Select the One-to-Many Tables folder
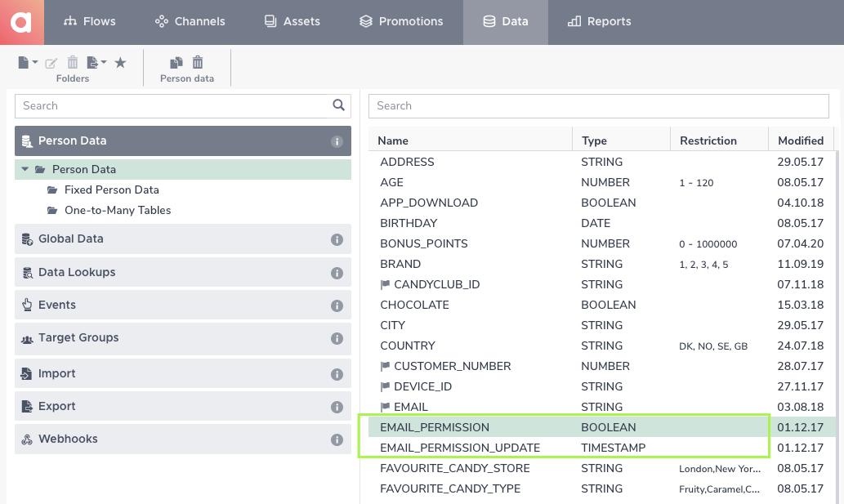The width and height of the screenshot is (844, 504). point(118,210)
